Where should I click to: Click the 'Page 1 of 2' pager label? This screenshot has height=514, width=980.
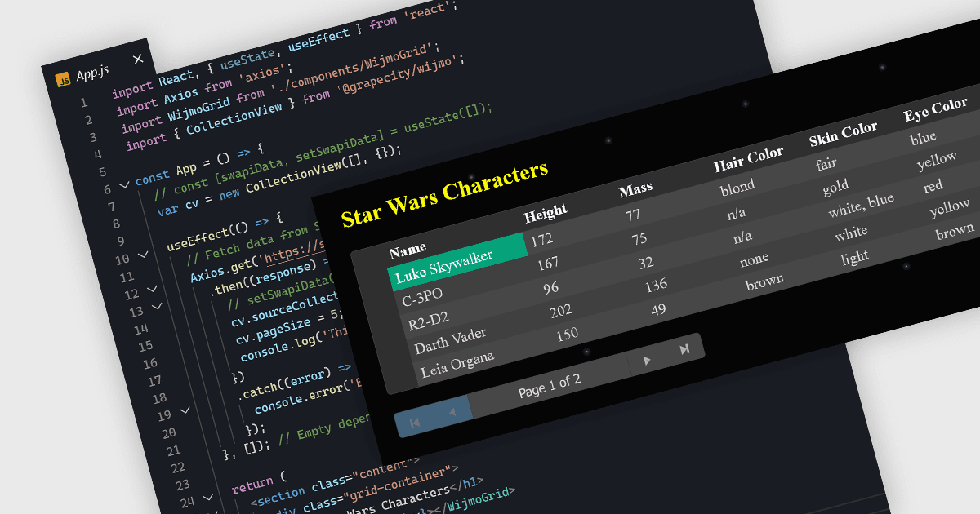[550, 386]
